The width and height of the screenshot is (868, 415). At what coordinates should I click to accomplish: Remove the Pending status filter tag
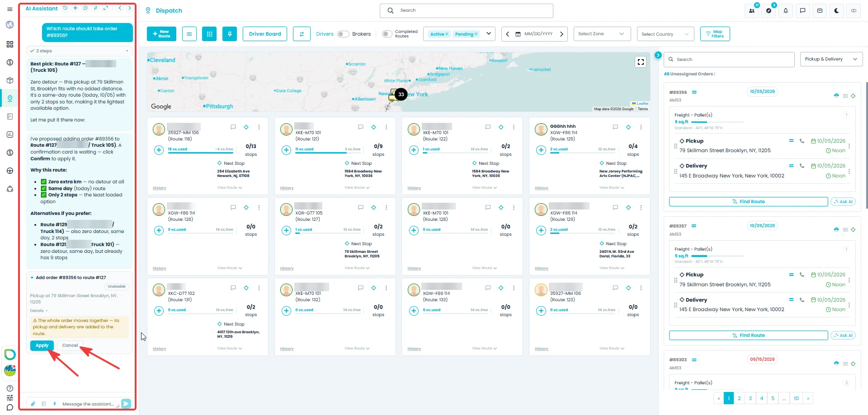coord(476,34)
